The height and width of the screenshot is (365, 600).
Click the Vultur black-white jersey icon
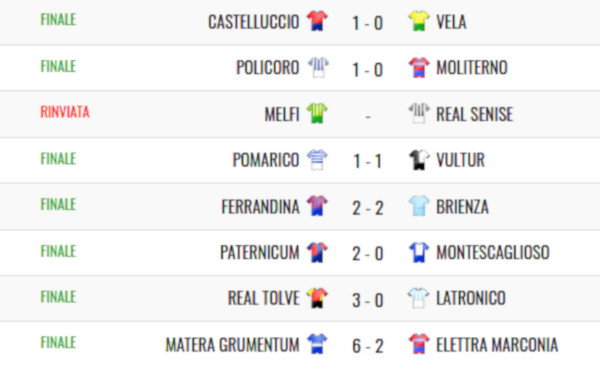point(419,159)
